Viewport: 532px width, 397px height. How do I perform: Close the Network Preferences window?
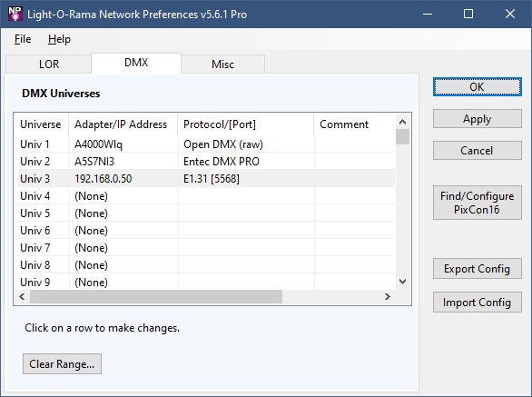coord(510,14)
